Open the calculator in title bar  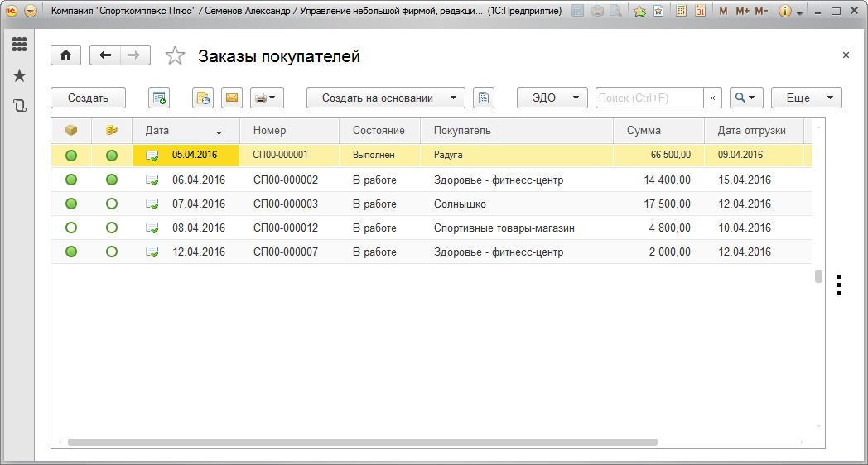681,12
